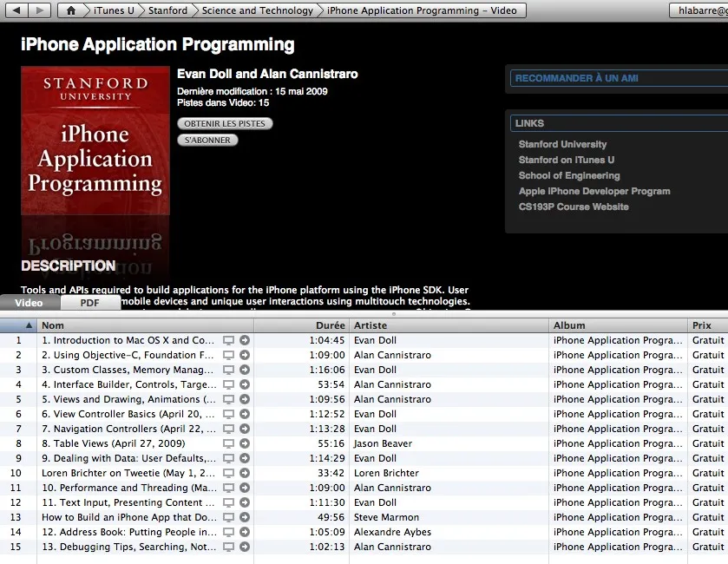The height and width of the screenshot is (564, 728).
Task: Click the Obtenir les pistes button
Action: coord(225,123)
